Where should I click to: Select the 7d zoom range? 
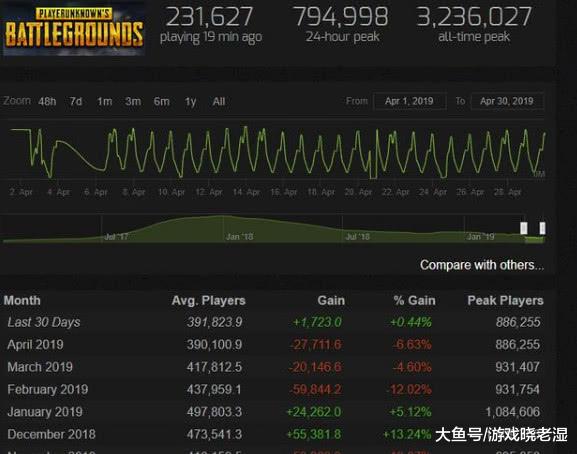pyautogui.click(x=76, y=101)
